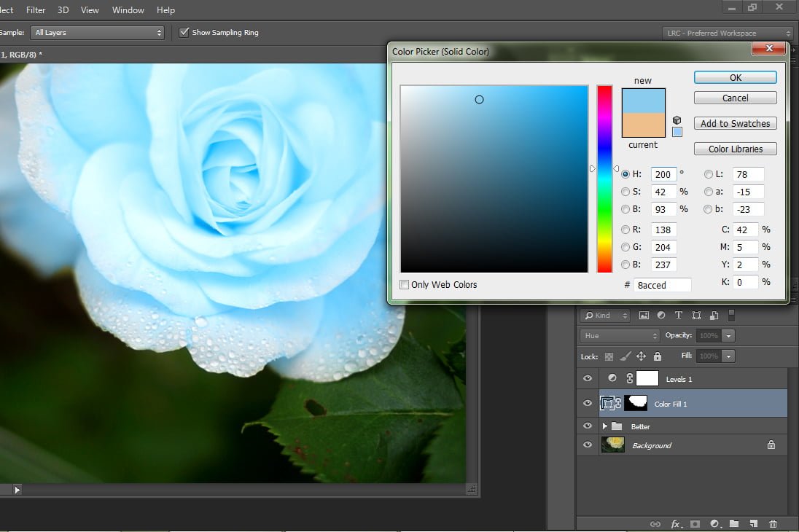Hide the Color Fill 1 layer
This screenshot has height=532, width=799.
588,403
